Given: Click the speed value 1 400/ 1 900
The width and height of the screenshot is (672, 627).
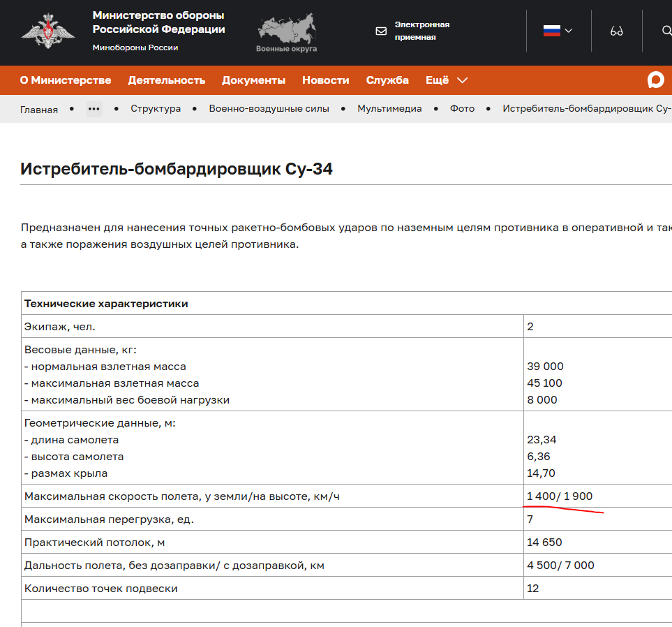Looking at the screenshot, I should 560,496.
